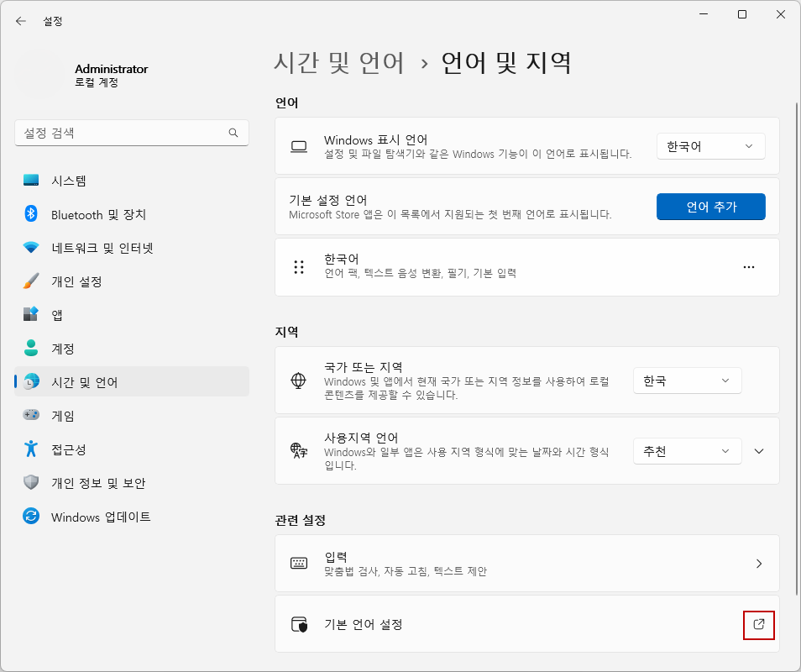Open the 입력 related settings row
This screenshot has height=672, width=801.
[527, 563]
